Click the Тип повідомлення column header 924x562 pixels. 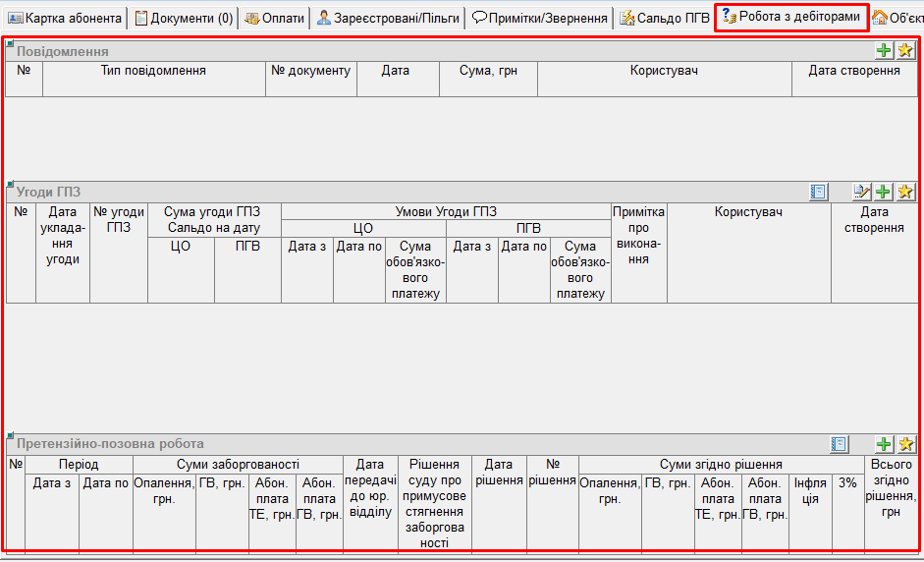[153, 71]
